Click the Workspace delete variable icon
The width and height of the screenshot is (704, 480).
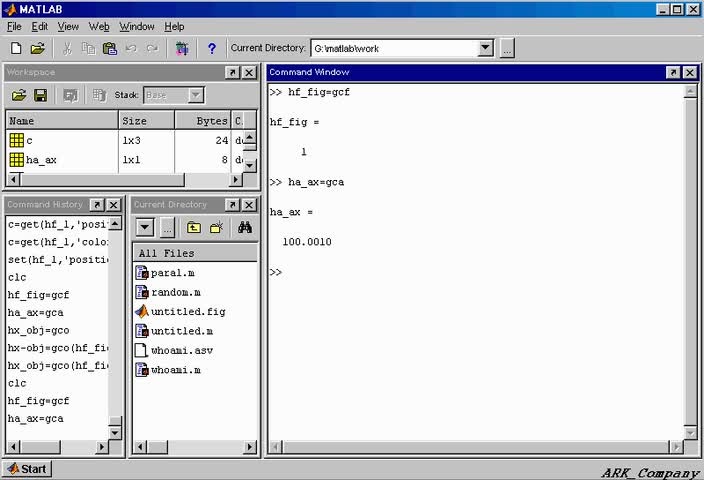[99, 95]
